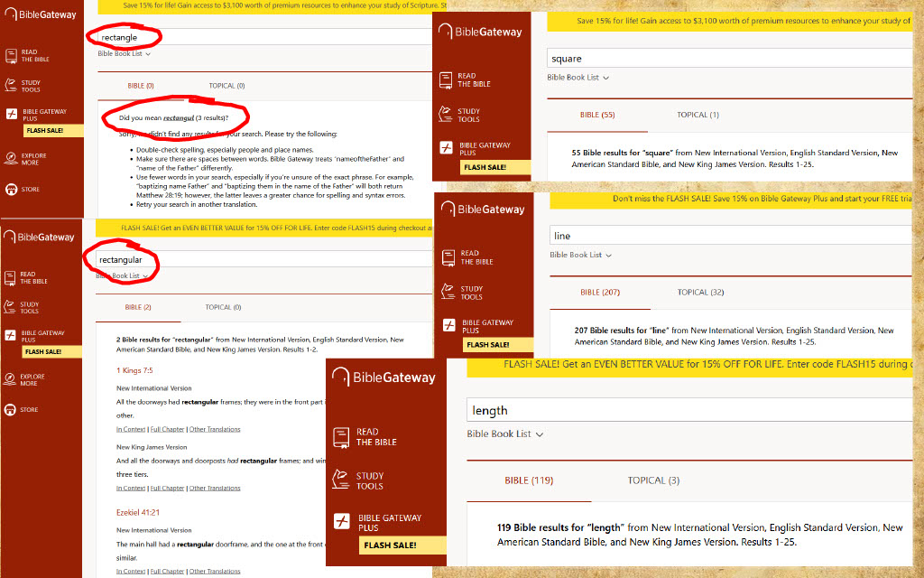Click Bible Gateway Plus icon beside length search

tap(341, 521)
